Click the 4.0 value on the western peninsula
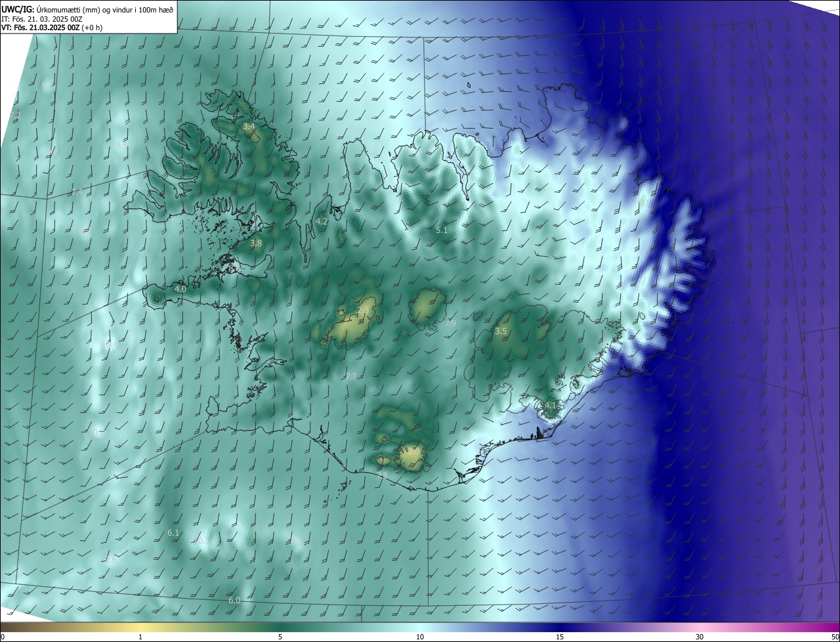 (180, 289)
